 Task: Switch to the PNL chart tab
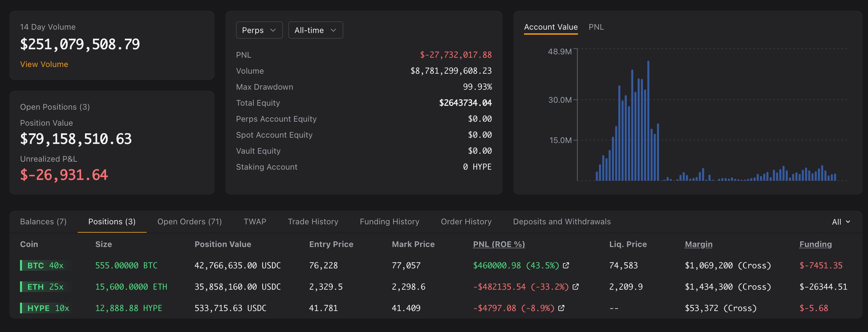pyautogui.click(x=596, y=27)
